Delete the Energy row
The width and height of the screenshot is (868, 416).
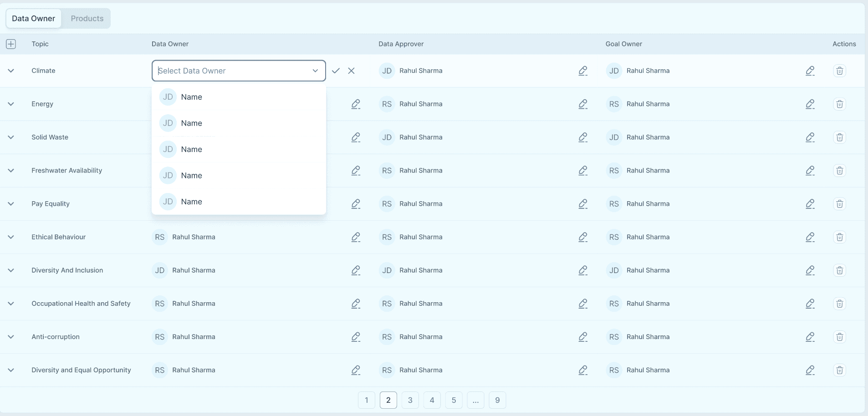840,104
